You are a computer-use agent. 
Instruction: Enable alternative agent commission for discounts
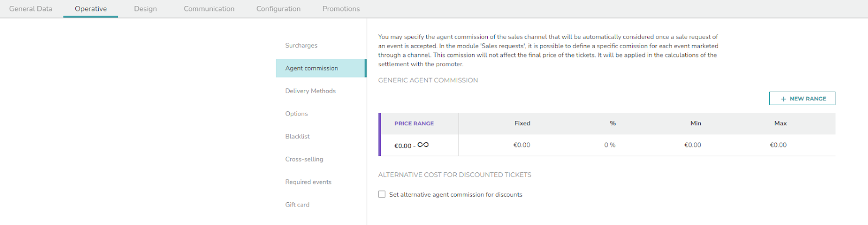pos(382,194)
